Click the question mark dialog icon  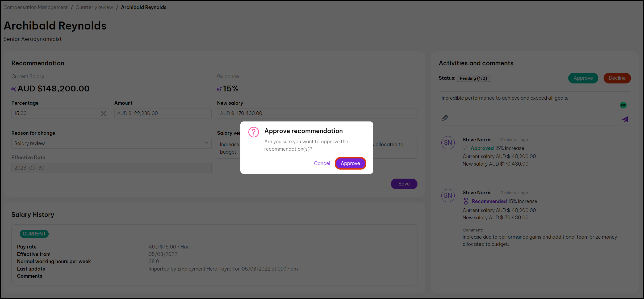tap(253, 132)
